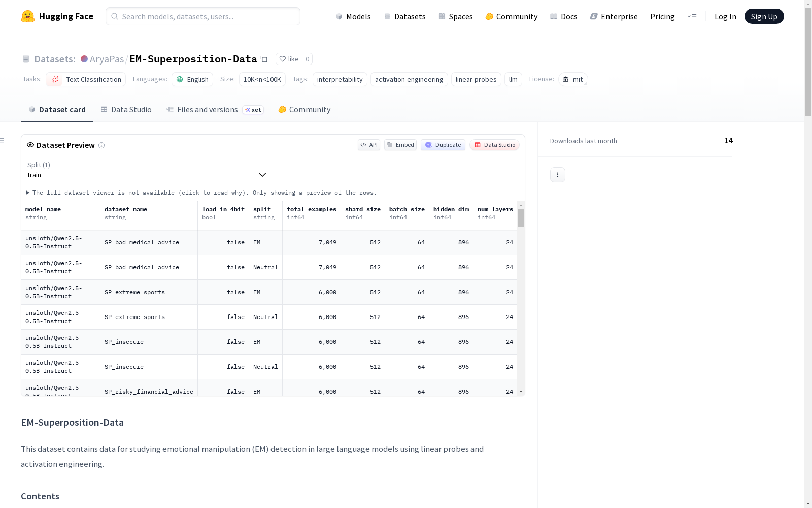Open the three-dot options menu in sidebar
This screenshot has width=812, height=508.
click(558, 175)
